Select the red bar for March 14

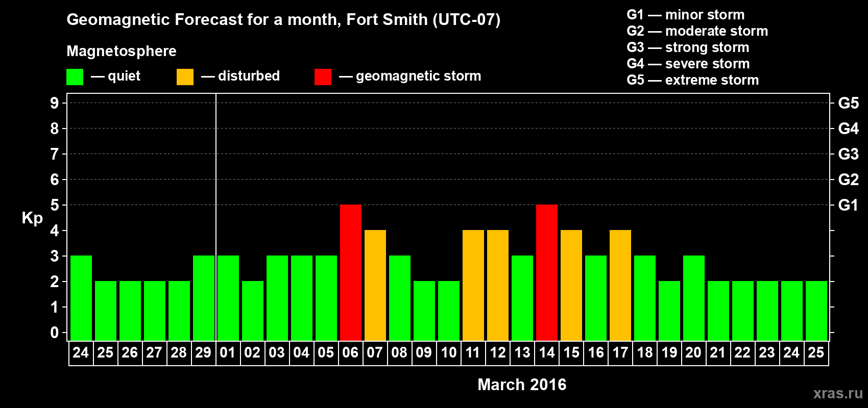point(547,273)
